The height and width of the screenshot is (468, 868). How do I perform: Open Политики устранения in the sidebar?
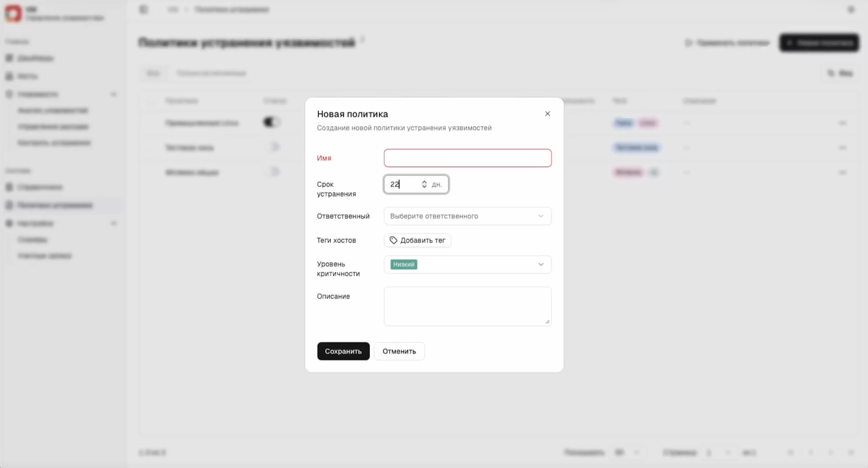coord(55,205)
